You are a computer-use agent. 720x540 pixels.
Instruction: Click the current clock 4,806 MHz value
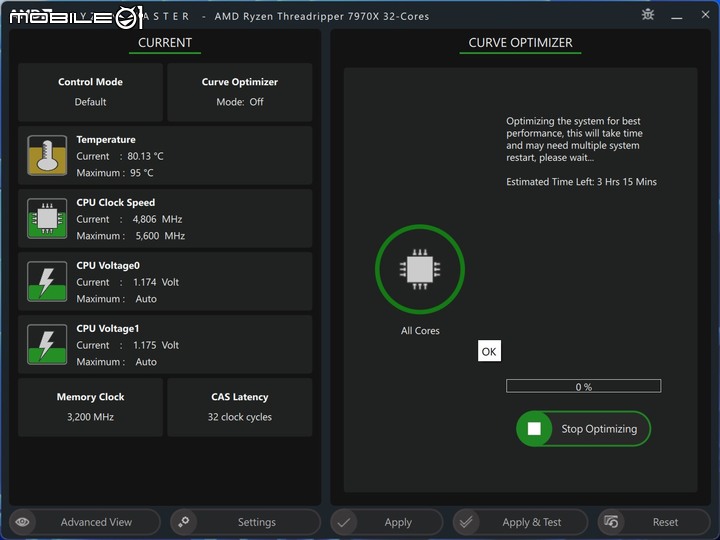click(158, 219)
